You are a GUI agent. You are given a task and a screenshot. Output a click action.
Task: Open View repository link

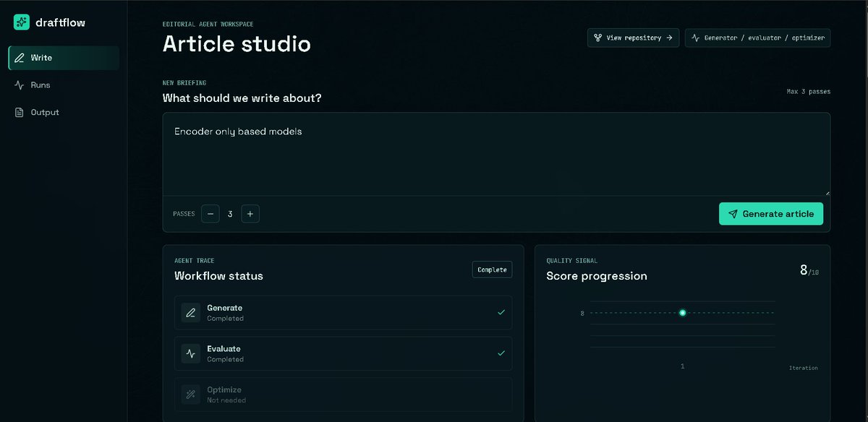coord(633,38)
